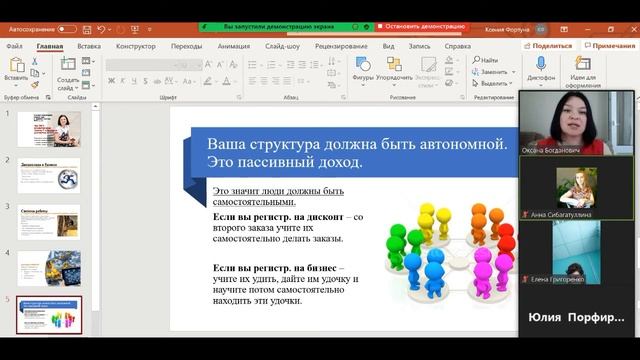This screenshot has height=360, width=640.
Task: Click the Ксения Фортуна account name
Action: (x=507, y=29)
